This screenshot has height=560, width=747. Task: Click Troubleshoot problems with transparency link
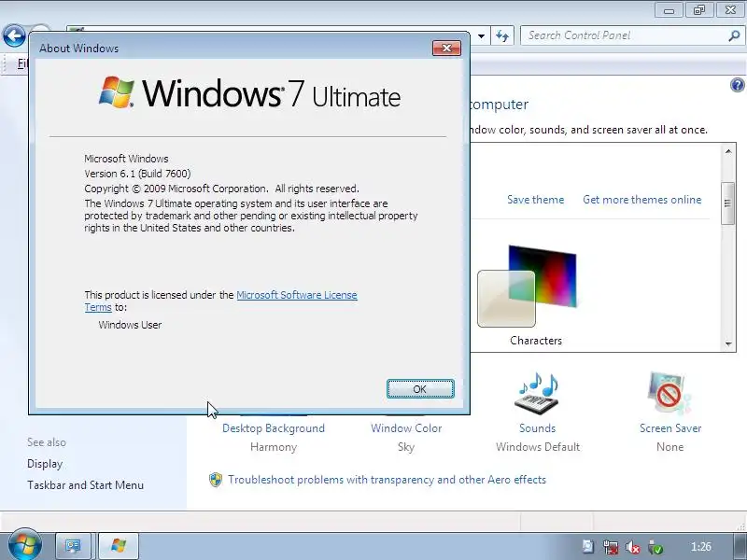[387, 480]
